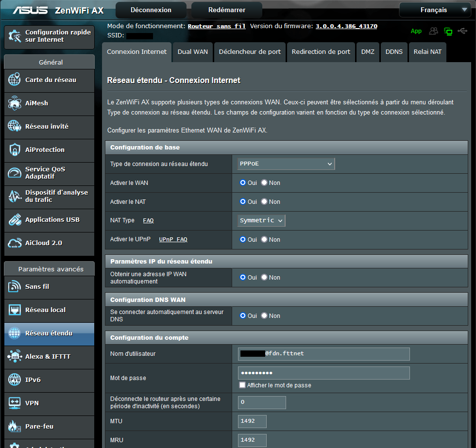Open the Réseau invité icon
476x448 pixels.
14,126
